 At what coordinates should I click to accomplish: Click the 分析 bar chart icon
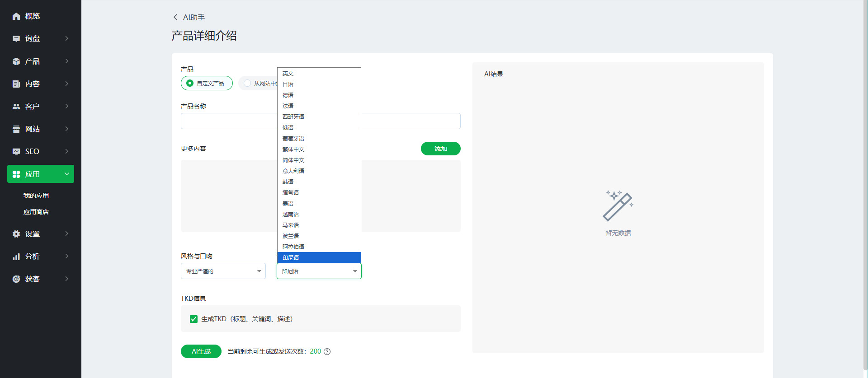point(16,257)
